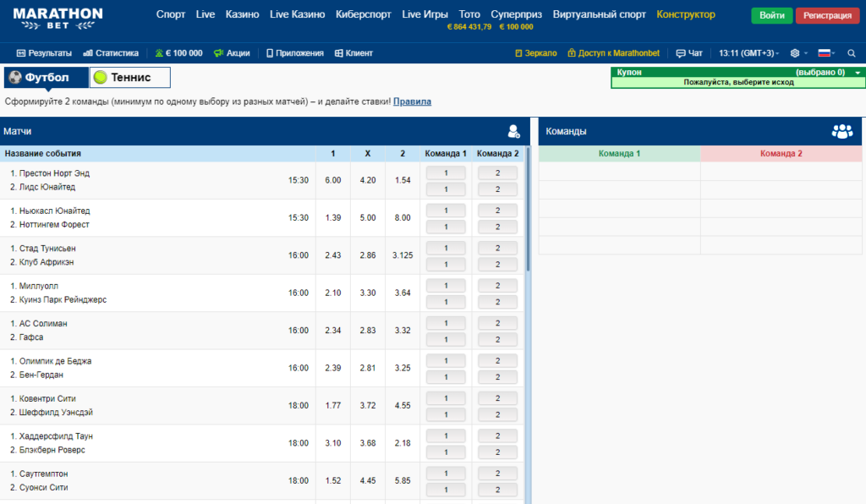866x504 pixels.
Task: Open Результаты from the toolbar
Action: coord(44,53)
